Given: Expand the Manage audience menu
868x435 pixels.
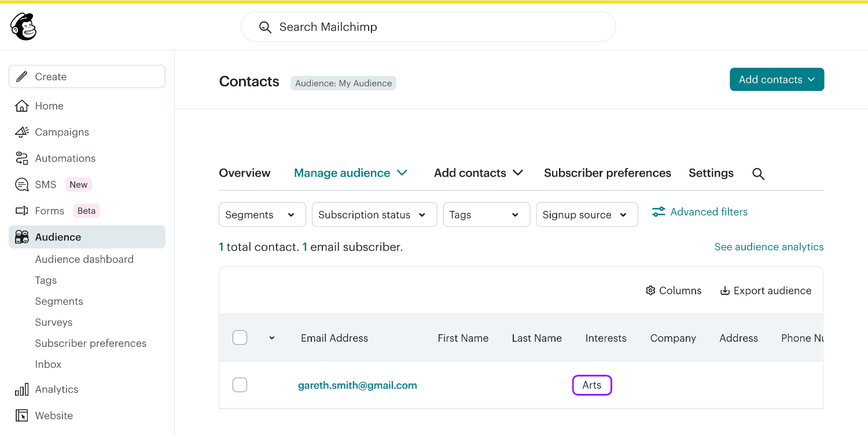Looking at the screenshot, I should pyautogui.click(x=351, y=173).
